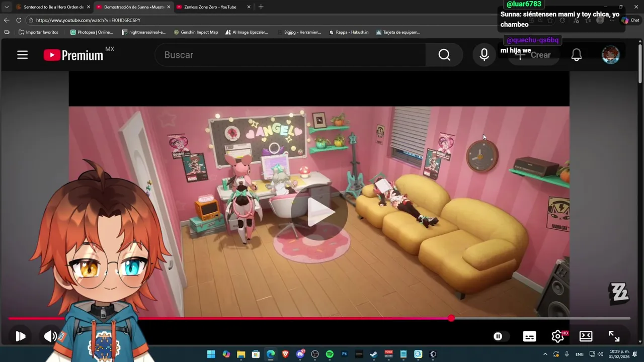Open the account avatar menu
Image resolution: width=644 pixels, height=362 pixels.
[x=610, y=55]
